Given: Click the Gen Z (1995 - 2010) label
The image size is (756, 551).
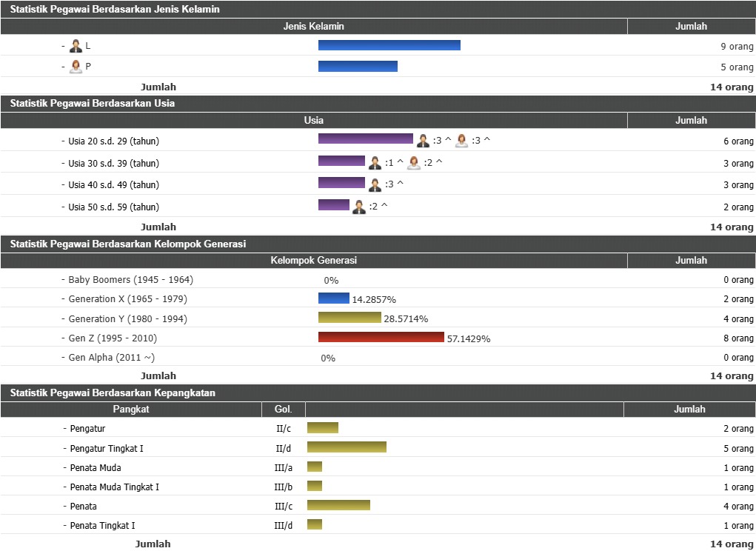Looking at the screenshot, I should [113, 338].
